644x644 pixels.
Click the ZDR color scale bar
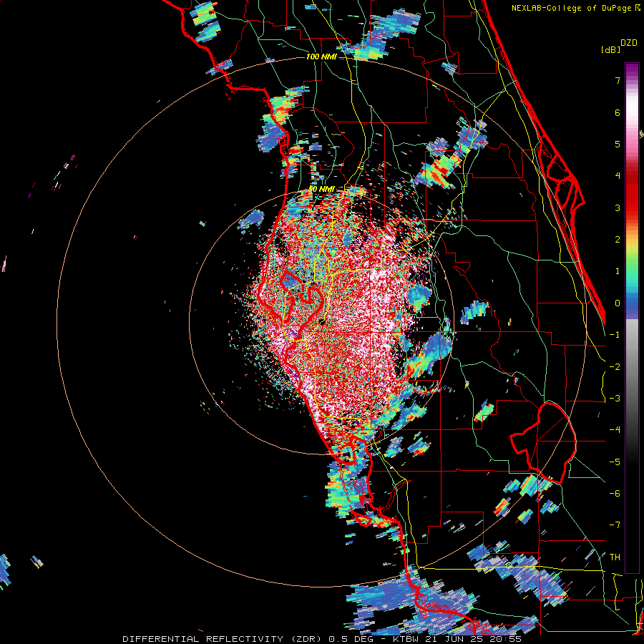[x=632, y=318]
